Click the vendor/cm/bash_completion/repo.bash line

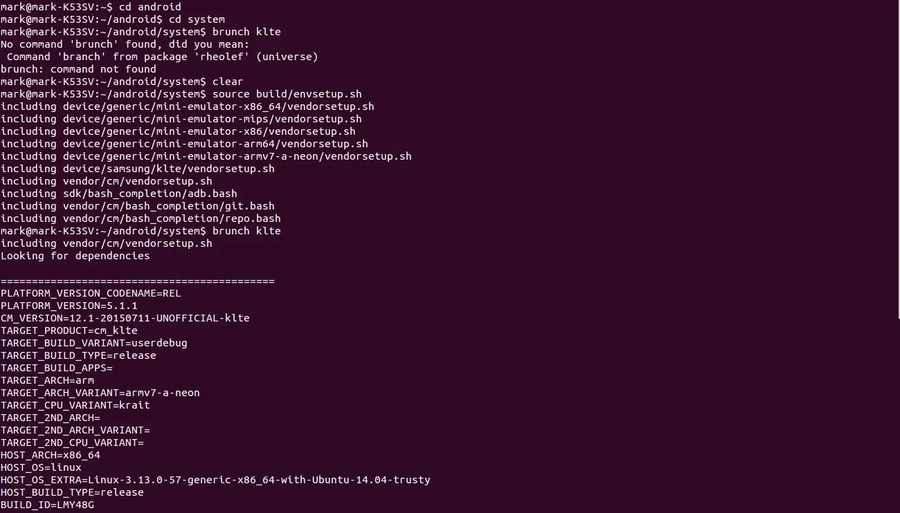pos(140,218)
